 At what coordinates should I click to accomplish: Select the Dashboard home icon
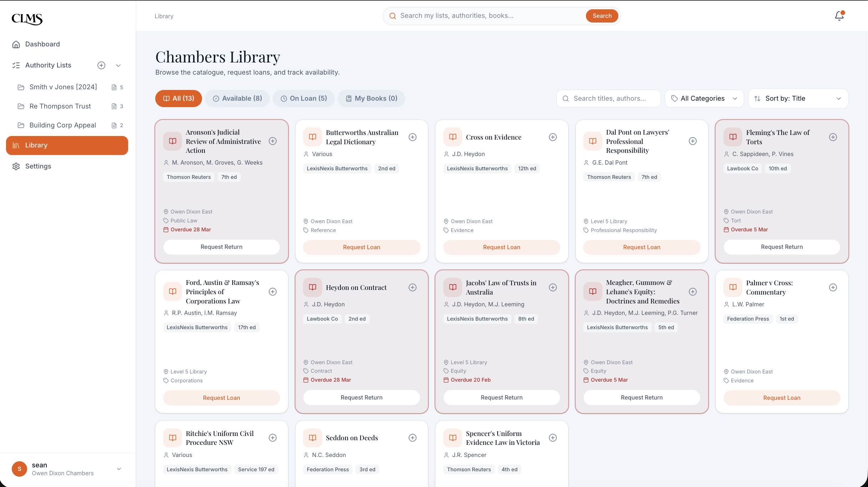click(x=16, y=44)
